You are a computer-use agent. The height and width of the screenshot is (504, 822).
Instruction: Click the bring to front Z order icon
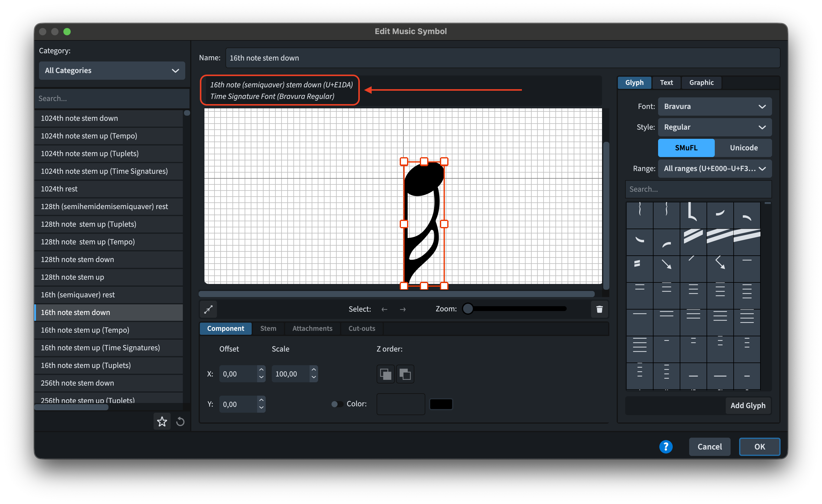pos(385,374)
